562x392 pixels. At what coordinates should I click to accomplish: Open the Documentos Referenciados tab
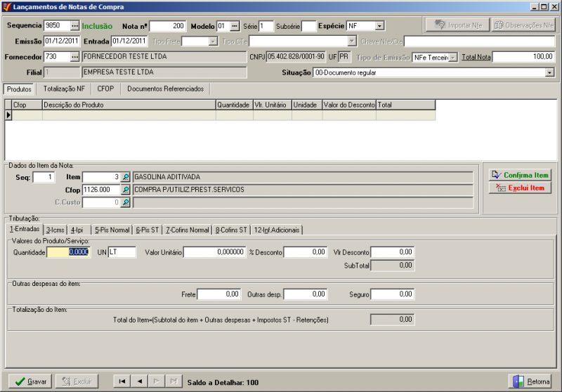165,89
